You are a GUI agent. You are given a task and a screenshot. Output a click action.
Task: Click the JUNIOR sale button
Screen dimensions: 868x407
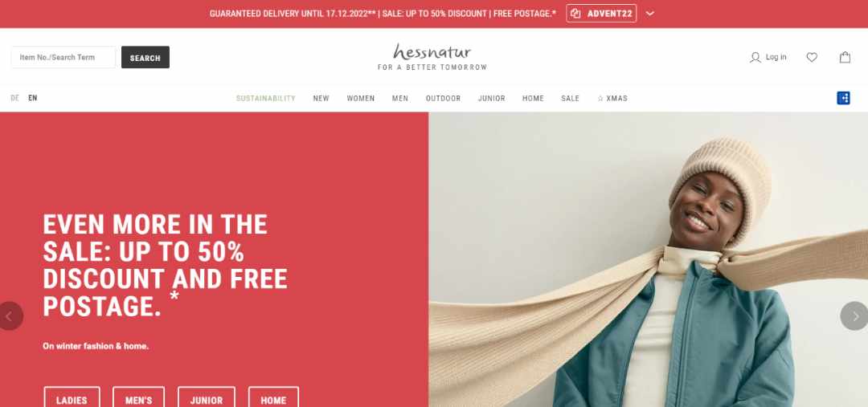click(x=207, y=397)
